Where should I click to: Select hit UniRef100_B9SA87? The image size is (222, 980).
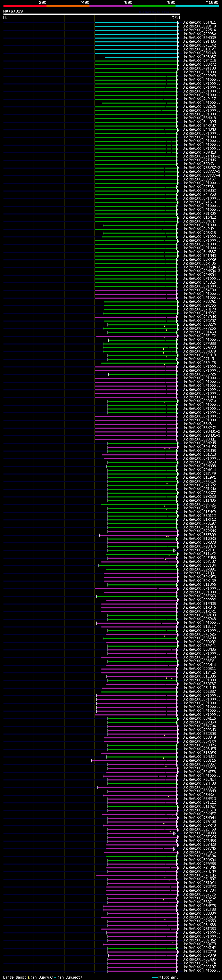pos(199,57)
